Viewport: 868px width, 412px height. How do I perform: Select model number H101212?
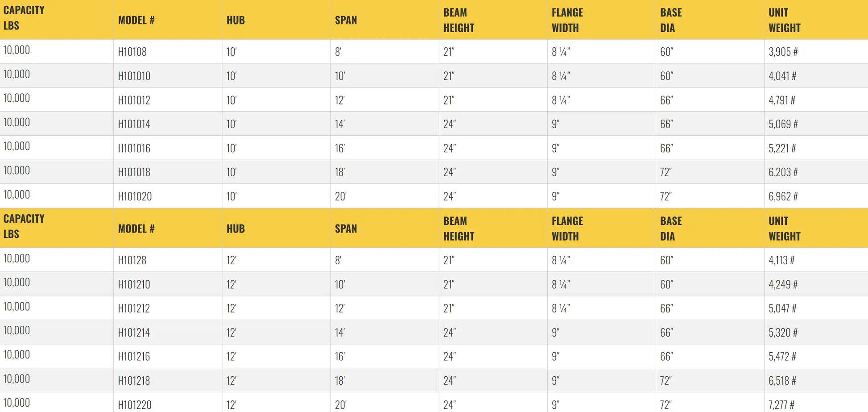(x=134, y=308)
